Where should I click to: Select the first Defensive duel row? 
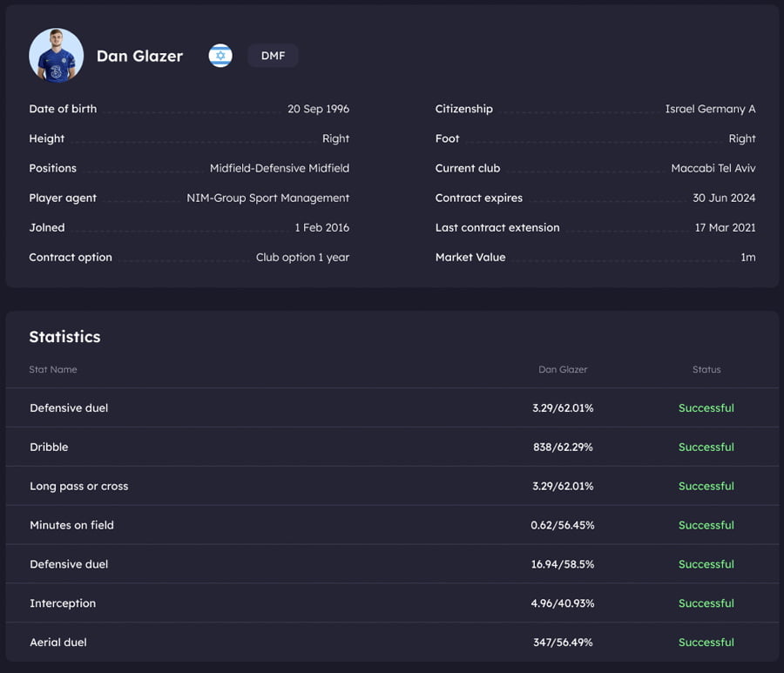[x=392, y=407]
